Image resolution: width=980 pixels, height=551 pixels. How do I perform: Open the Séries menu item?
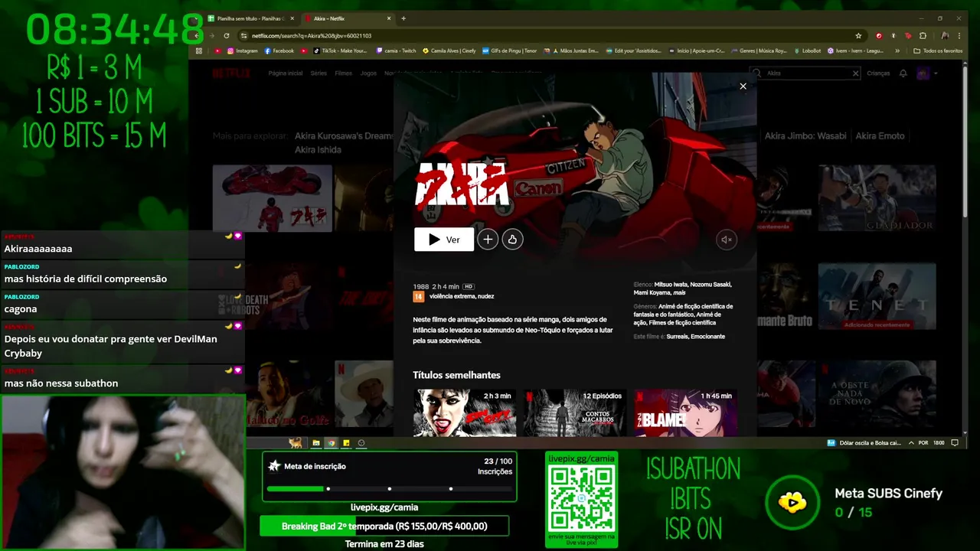point(318,73)
